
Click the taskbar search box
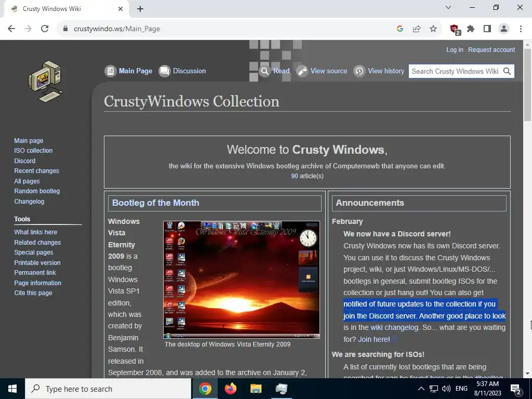coord(108,389)
